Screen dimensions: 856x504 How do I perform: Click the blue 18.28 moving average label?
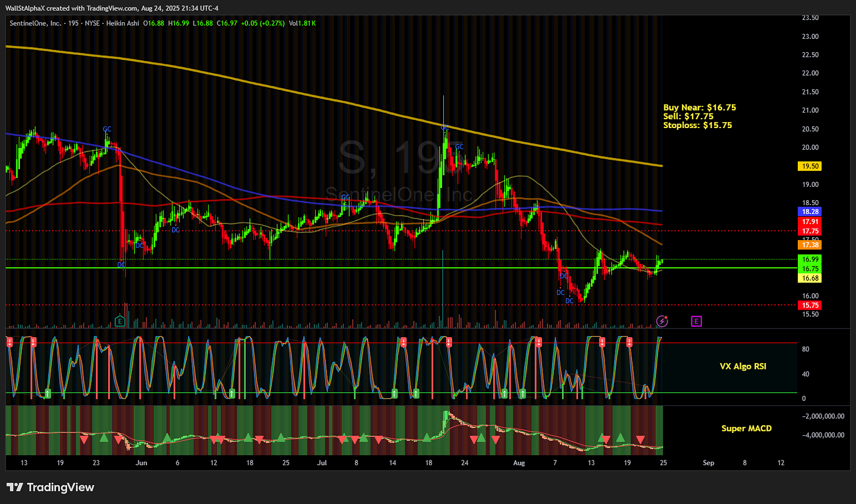click(810, 211)
